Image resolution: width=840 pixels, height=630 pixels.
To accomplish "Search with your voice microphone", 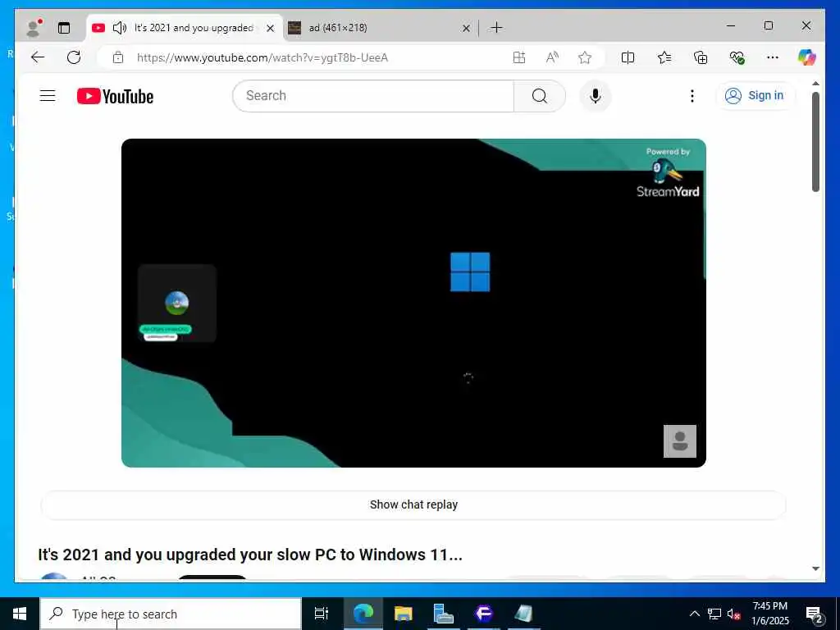I will (x=596, y=96).
